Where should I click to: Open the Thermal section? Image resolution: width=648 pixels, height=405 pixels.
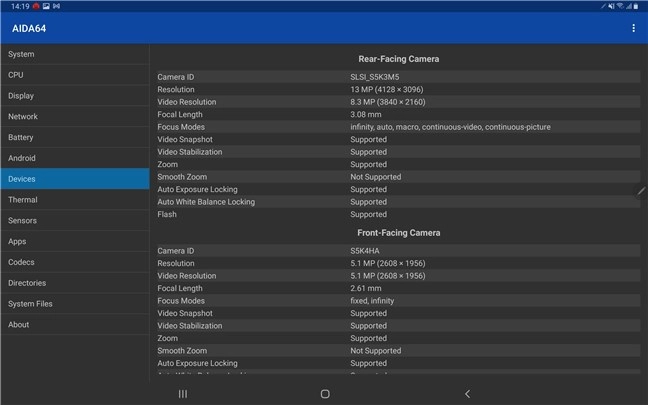click(x=75, y=200)
